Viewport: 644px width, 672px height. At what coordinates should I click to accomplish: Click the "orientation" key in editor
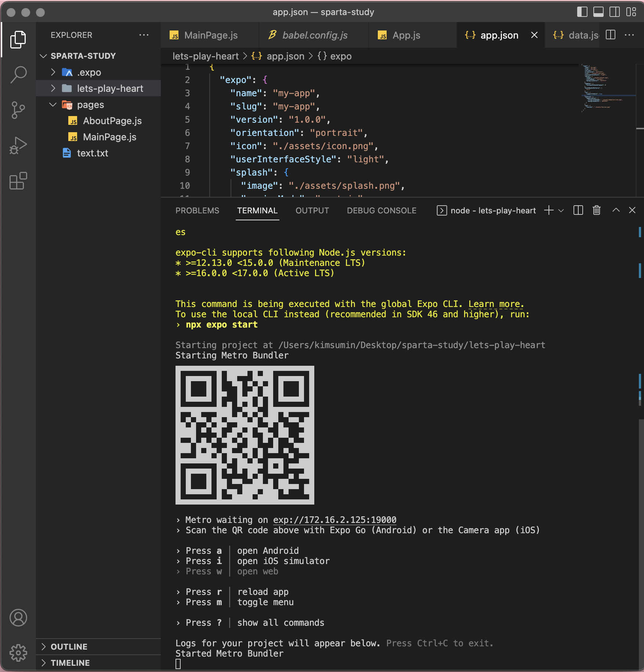pyautogui.click(x=265, y=133)
